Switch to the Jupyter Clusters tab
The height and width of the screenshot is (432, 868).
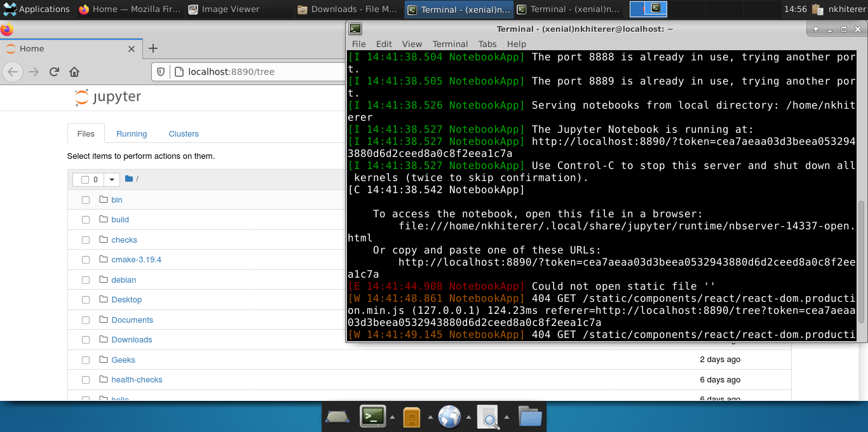click(184, 134)
